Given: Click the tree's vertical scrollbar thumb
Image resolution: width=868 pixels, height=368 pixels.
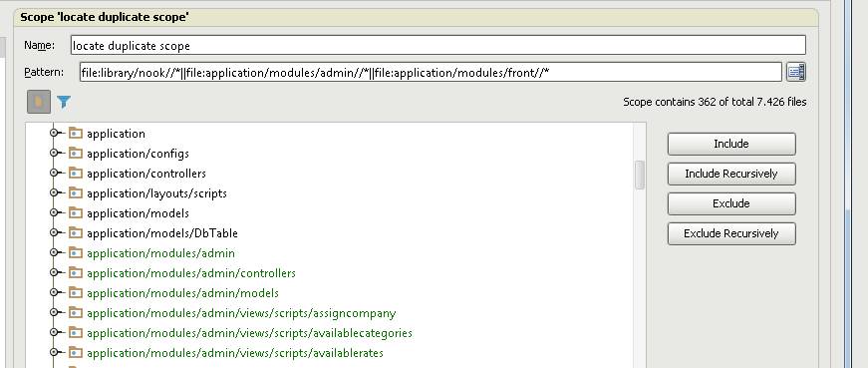Looking at the screenshot, I should [640, 175].
